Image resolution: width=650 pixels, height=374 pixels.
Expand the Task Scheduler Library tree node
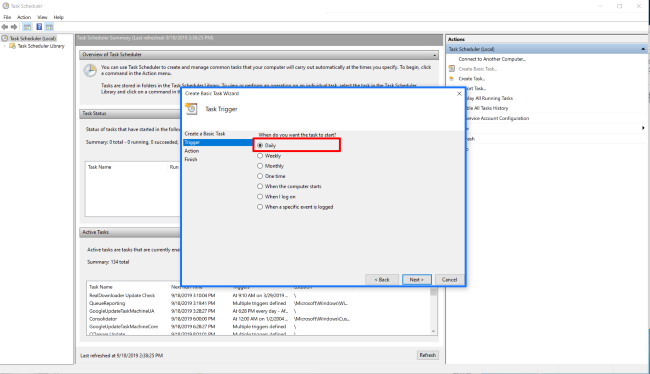(x=5, y=46)
